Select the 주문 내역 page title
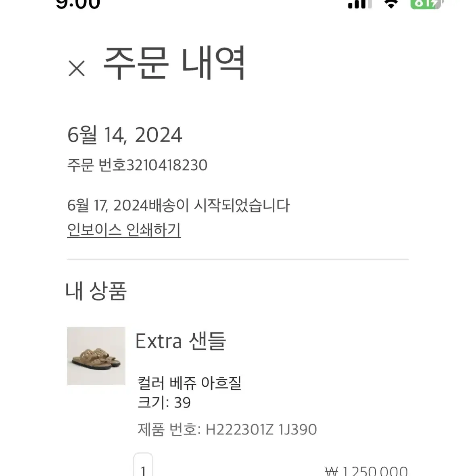This screenshot has width=476, height=476. click(x=174, y=63)
